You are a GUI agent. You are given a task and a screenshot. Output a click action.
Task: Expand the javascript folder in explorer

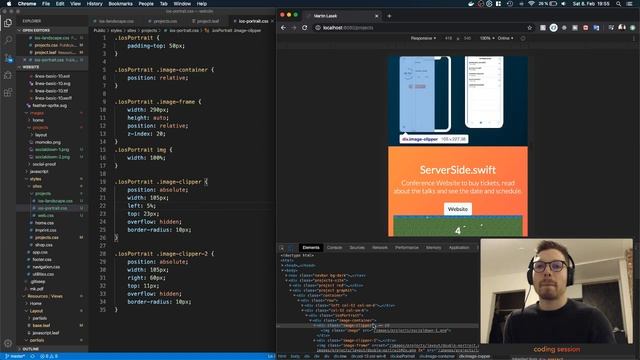point(39,171)
